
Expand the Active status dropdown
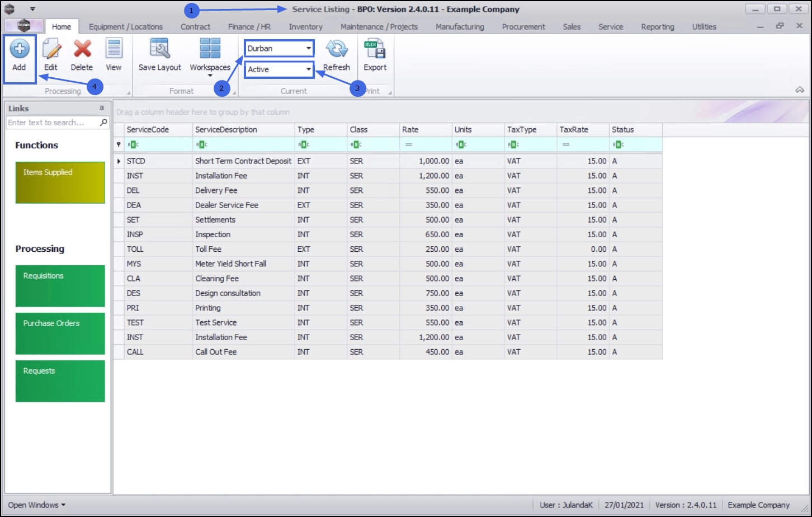tap(309, 69)
